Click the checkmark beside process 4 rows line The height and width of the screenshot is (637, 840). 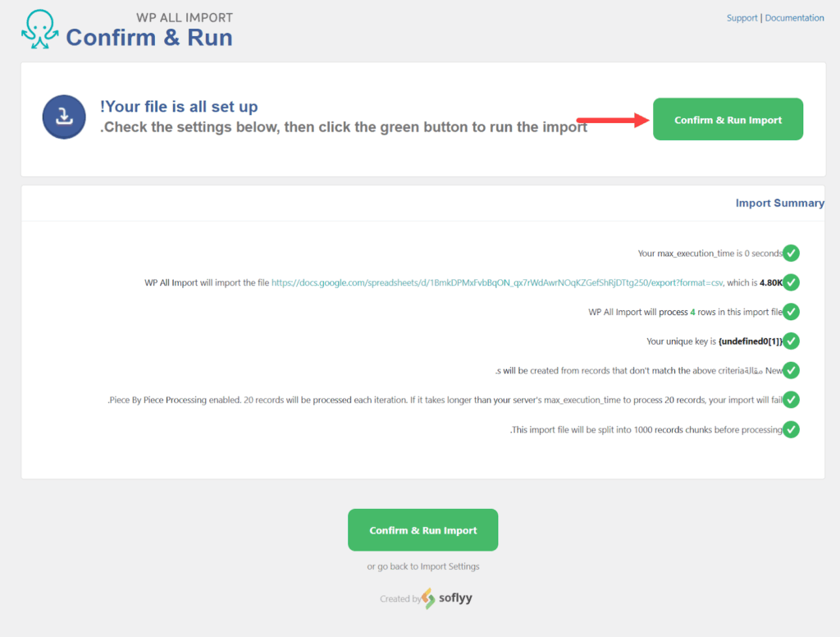point(791,312)
